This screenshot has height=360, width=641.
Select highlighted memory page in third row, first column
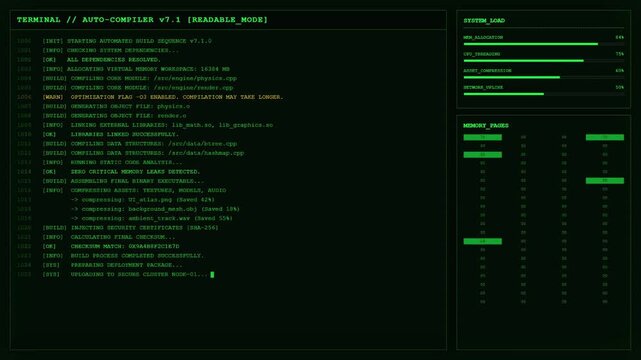point(482,154)
